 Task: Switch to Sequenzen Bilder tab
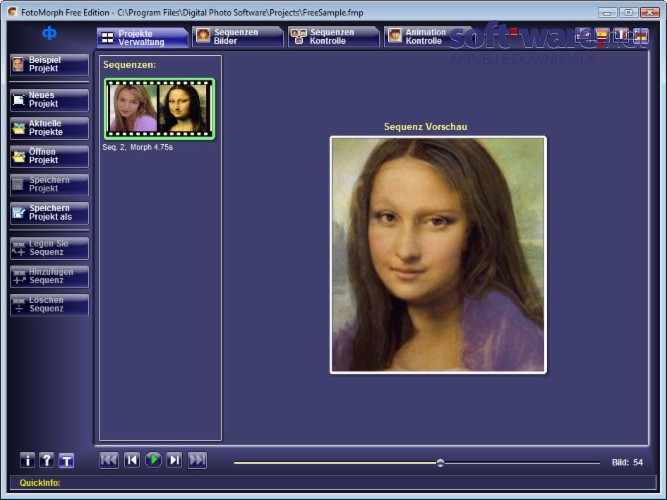[x=237, y=37]
